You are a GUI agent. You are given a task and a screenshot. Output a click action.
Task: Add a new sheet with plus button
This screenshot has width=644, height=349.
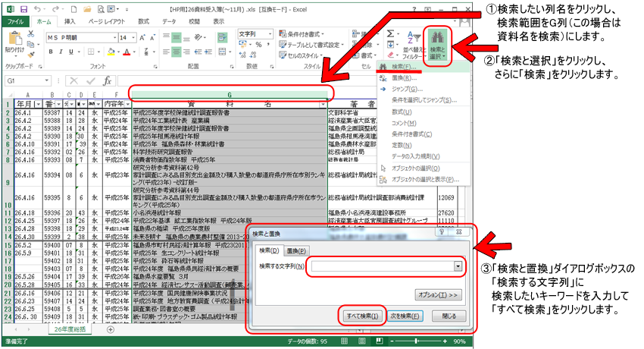[x=111, y=329]
